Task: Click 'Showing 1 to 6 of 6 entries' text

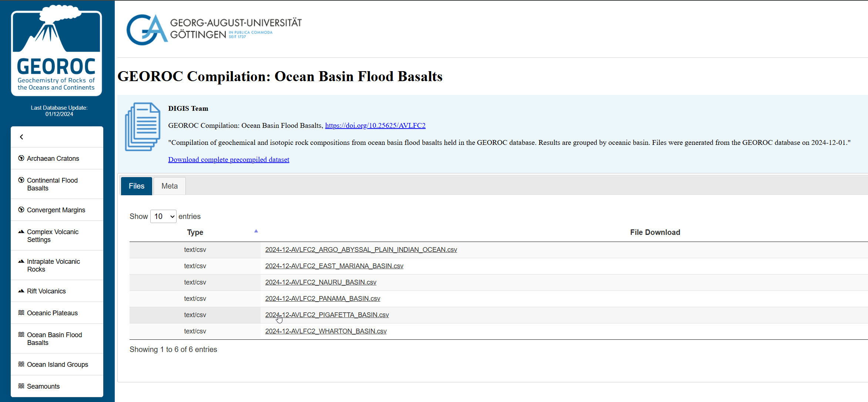Action: pos(173,349)
